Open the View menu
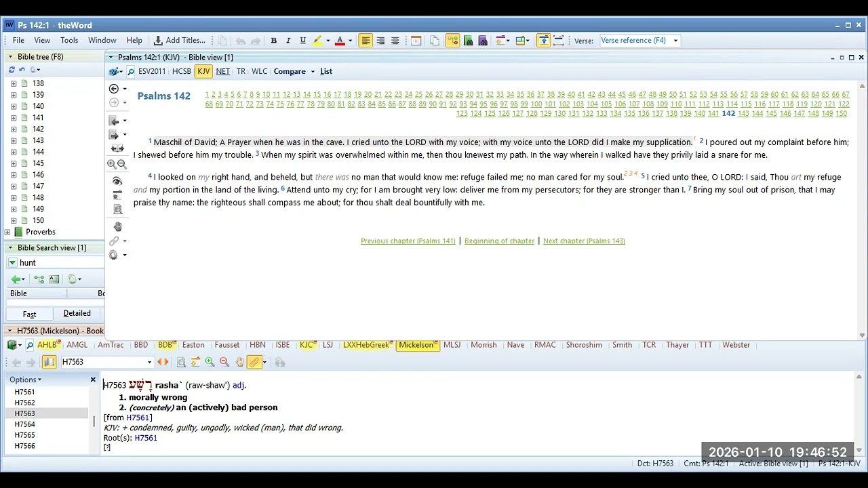The height and width of the screenshot is (488, 868). click(x=42, y=41)
